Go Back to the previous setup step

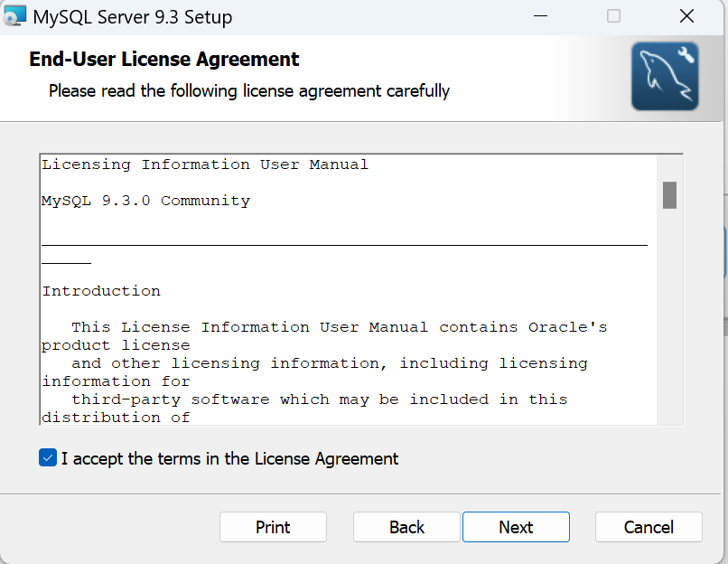(x=406, y=527)
